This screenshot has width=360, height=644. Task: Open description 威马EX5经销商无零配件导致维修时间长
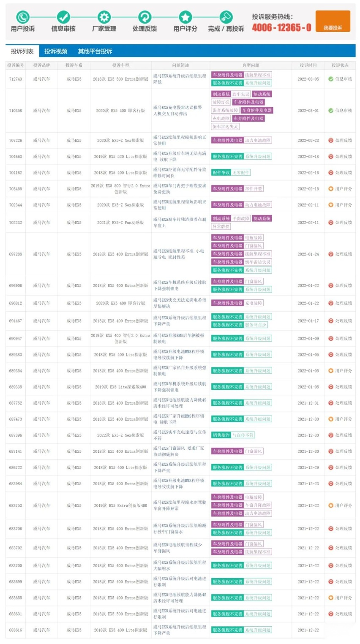pos(180,173)
